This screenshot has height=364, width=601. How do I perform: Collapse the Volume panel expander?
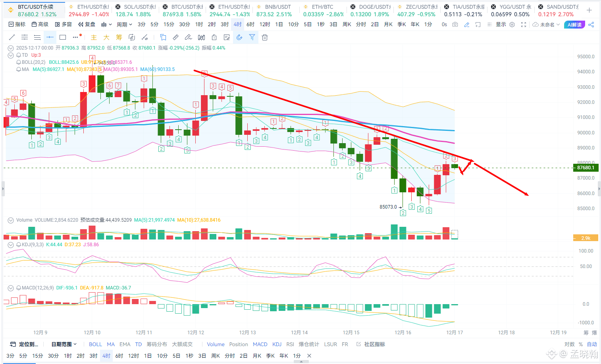pos(11,220)
